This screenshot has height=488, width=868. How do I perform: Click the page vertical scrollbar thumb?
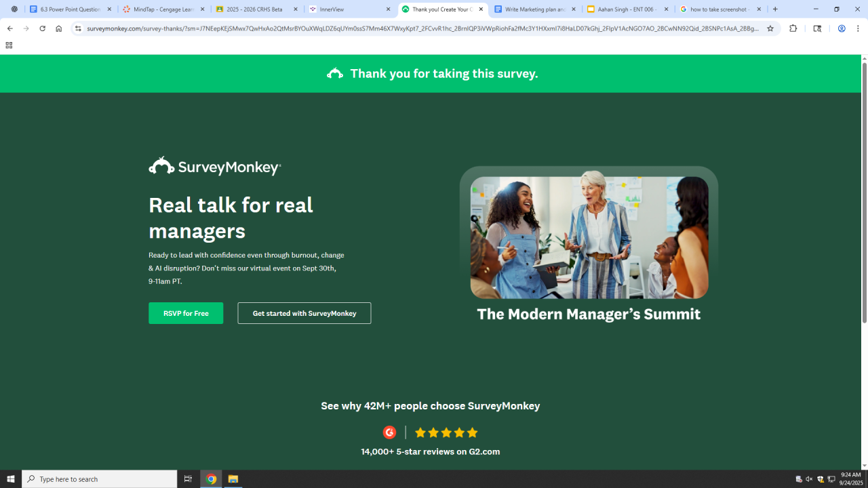tap(864, 192)
